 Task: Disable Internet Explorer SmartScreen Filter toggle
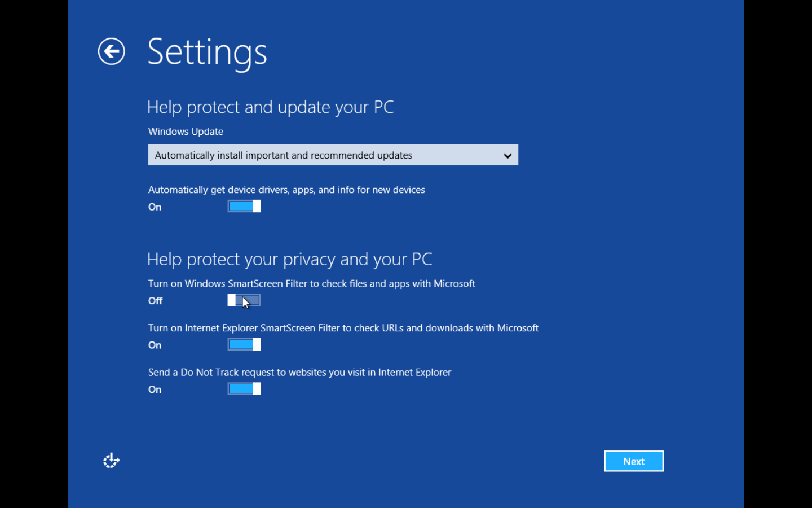pyautogui.click(x=244, y=344)
